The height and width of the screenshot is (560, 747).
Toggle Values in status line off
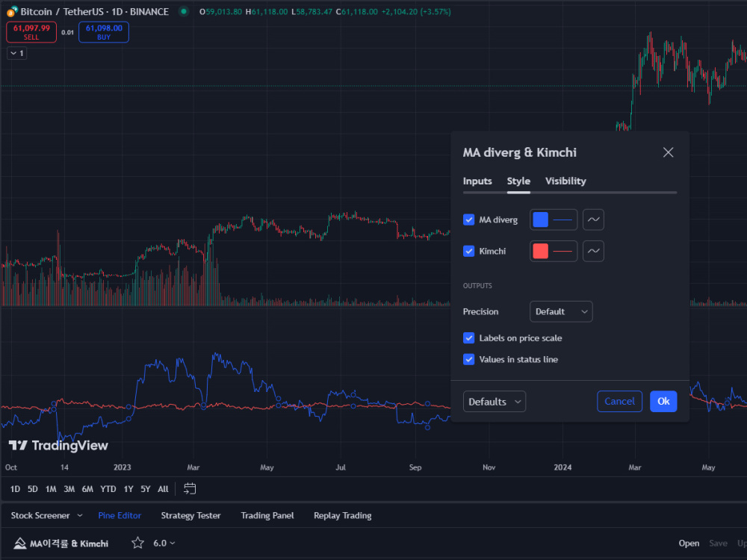coord(470,359)
